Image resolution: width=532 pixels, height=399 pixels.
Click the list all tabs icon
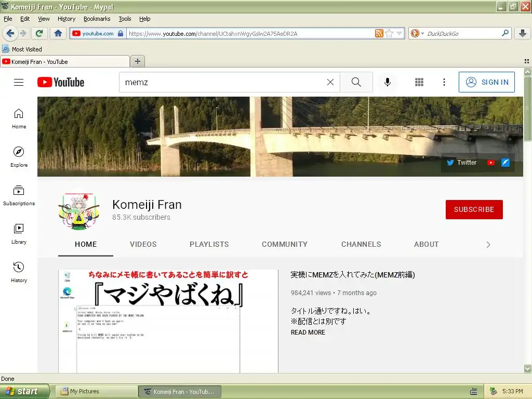click(x=527, y=61)
